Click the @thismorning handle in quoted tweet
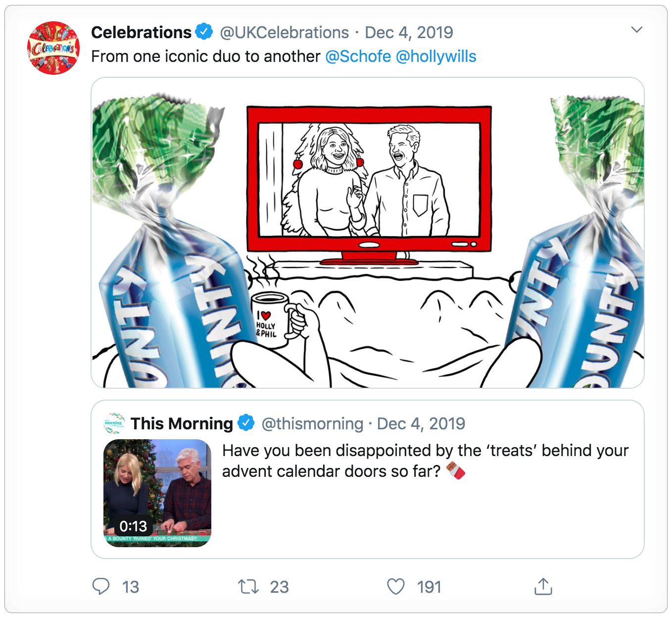The height and width of the screenshot is (618, 672). pyautogui.click(x=312, y=424)
